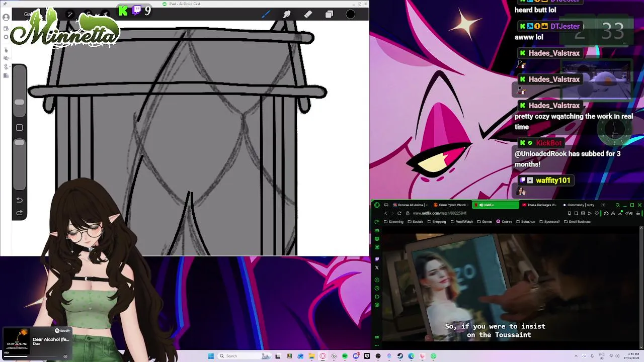Open the Course bookmark
Viewport: 644px width, 362px height.
[504, 222]
